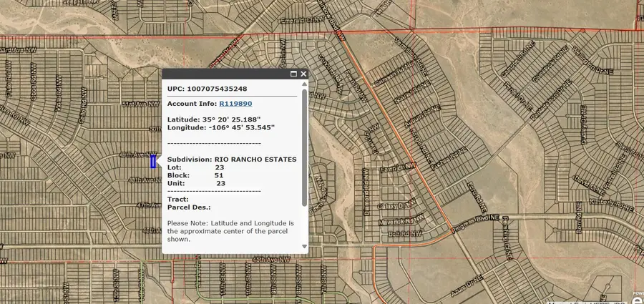Maximize the parcel info popup
Viewport: 644px width, 304px height.
293,74
